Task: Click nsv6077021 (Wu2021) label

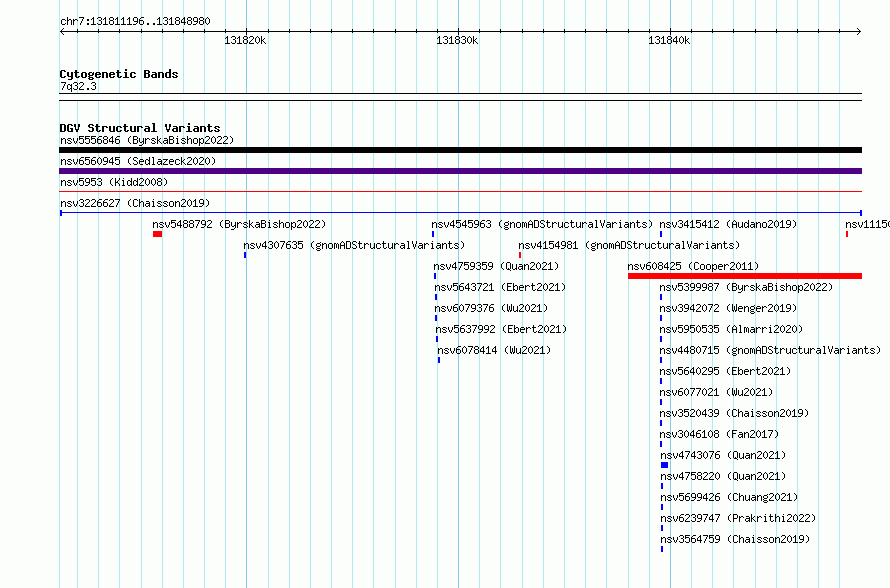Action: (716, 392)
